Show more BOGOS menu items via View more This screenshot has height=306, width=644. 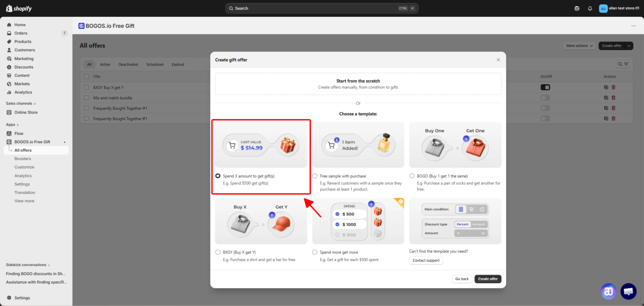pos(24,201)
